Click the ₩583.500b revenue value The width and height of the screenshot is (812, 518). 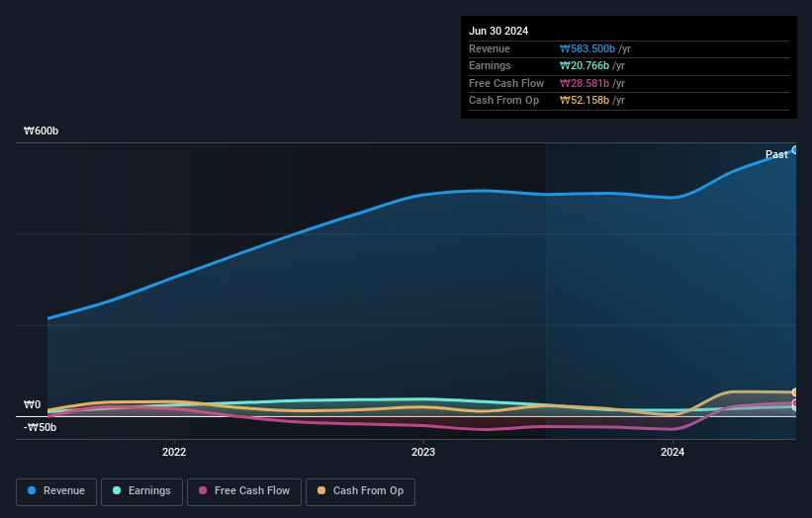587,48
